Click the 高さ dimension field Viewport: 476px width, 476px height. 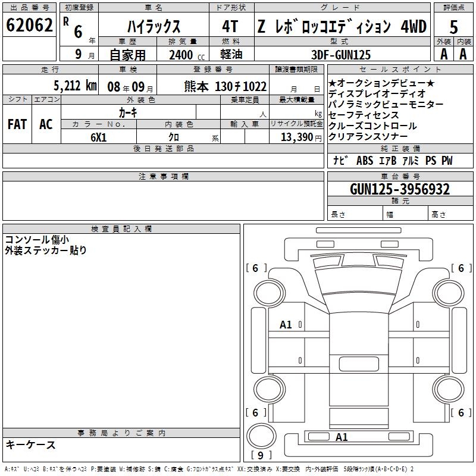451,214
